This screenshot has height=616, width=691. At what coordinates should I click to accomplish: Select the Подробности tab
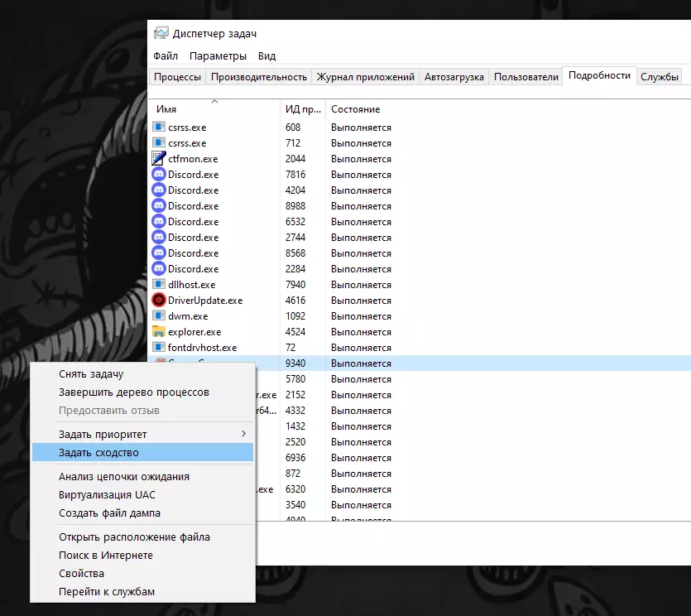pos(599,75)
